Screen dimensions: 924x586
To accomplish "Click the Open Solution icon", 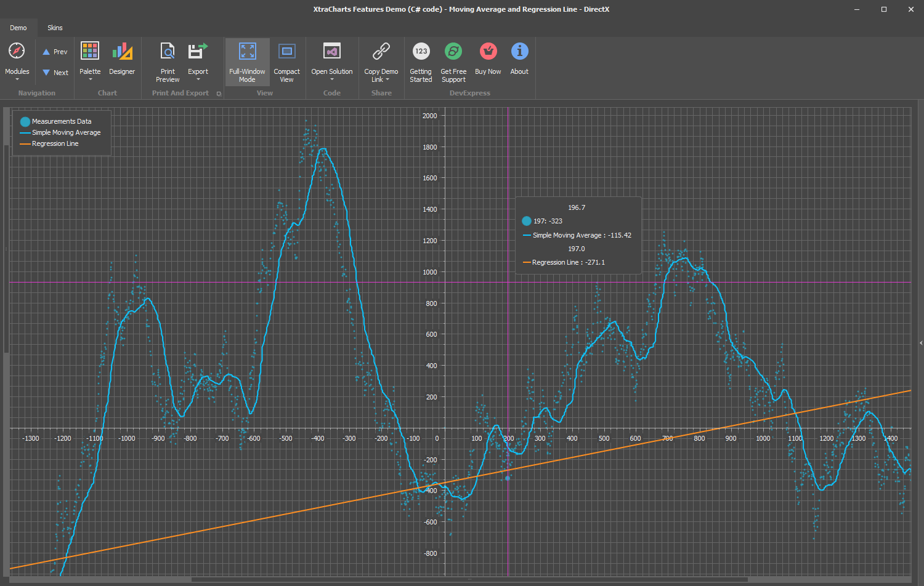I will tap(332, 51).
